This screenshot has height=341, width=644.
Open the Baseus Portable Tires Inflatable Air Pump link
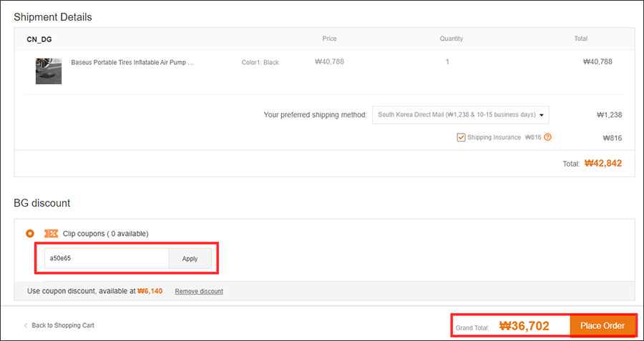tap(132, 63)
